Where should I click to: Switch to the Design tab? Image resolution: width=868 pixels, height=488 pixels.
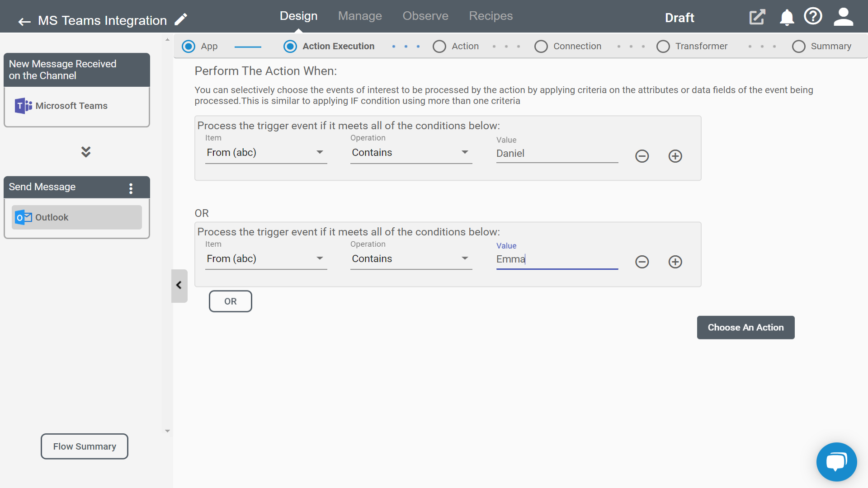pyautogui.click(x=298, y=16)
